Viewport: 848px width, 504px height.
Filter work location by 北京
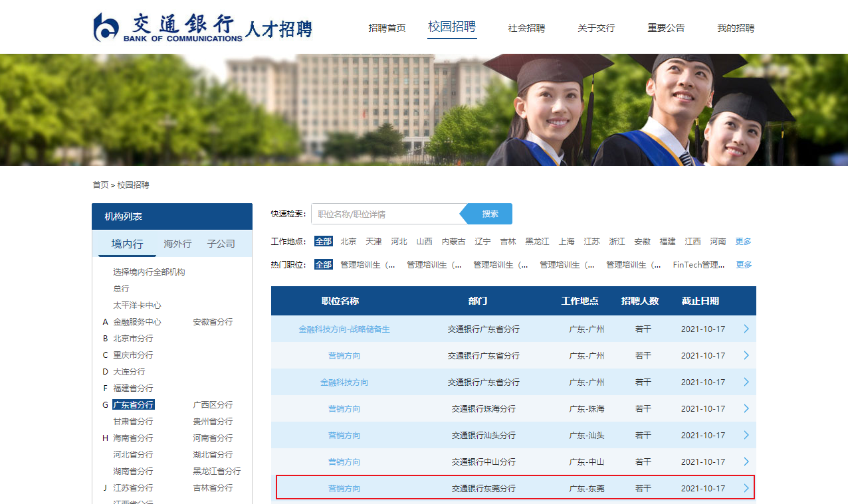pyautogui.click(x=348, y=242)
